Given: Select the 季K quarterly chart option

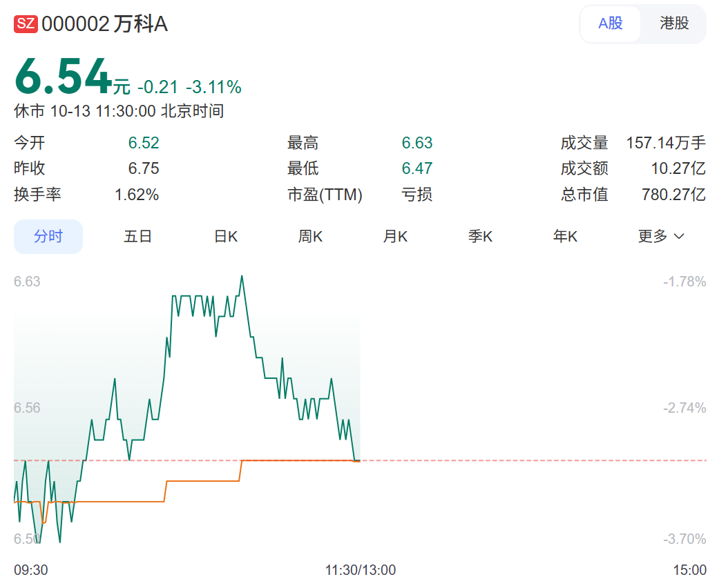Looking at the screenshot, I should 479,236.
